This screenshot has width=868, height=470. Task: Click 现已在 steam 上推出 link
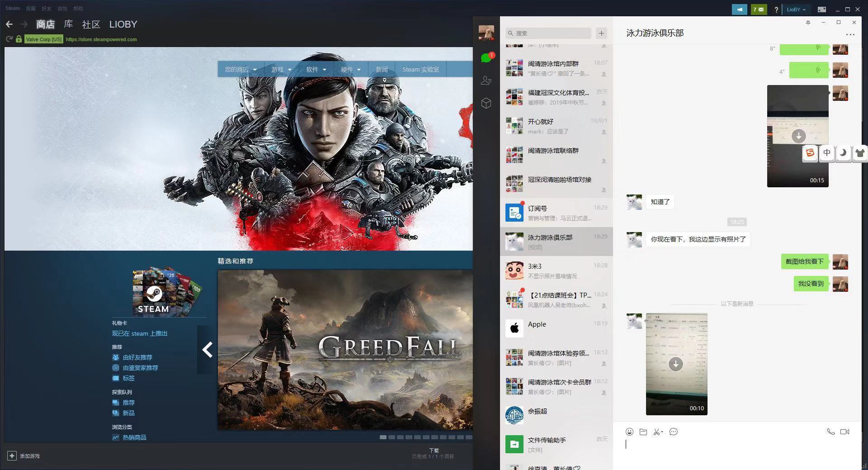coord(140,333)
